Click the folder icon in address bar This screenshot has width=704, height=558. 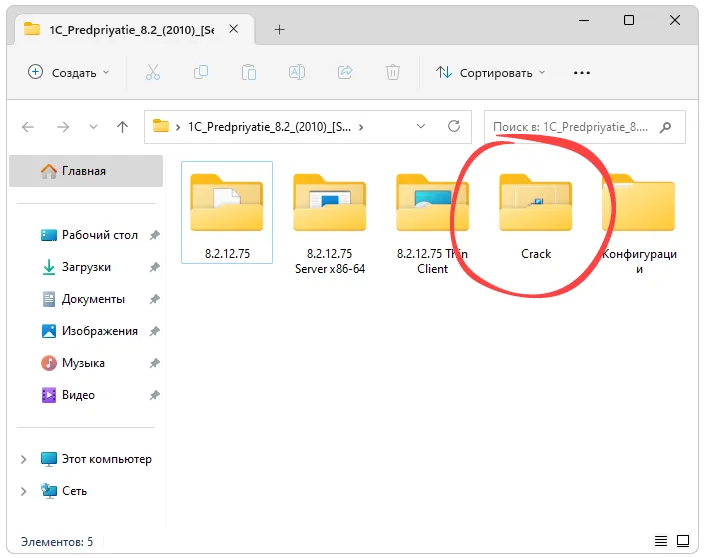pos(160,126)
